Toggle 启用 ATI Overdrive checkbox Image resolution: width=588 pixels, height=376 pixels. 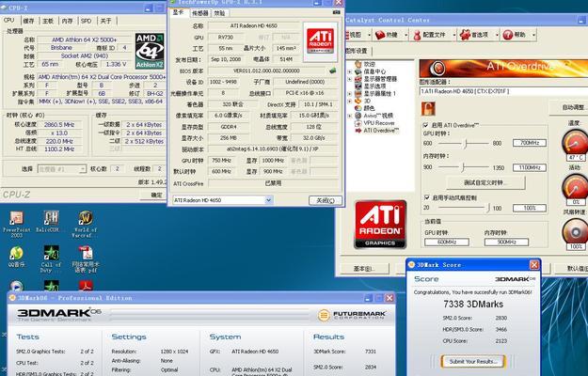pyautogui.click(x=425, y=125)
